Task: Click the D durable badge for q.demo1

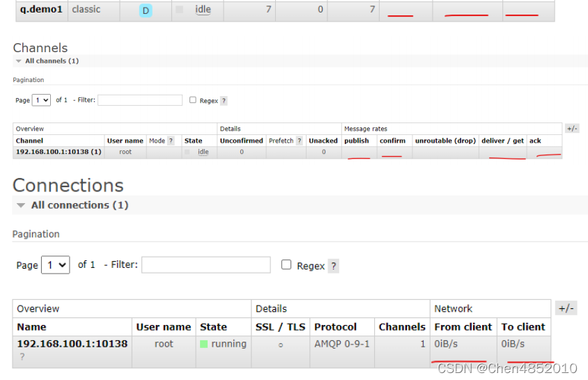Action: click(x=146, y=10)
